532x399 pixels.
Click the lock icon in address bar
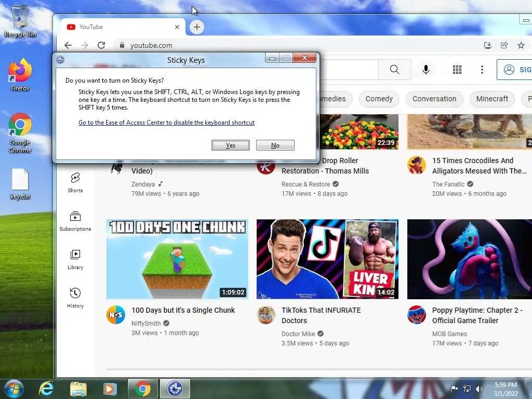click(x=122, y=45)
